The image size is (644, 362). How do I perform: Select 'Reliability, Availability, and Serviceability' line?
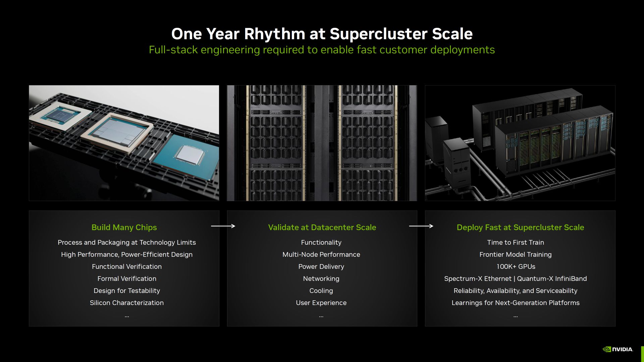[x=516, y=291]
